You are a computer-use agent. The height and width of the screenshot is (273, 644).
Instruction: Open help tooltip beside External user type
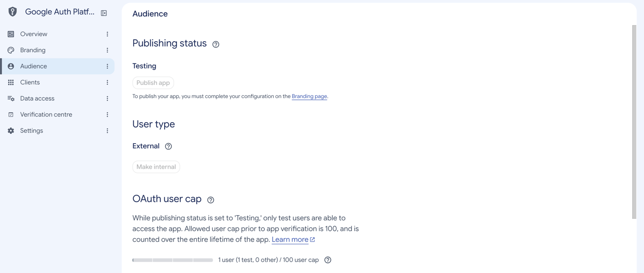point(168,146)
